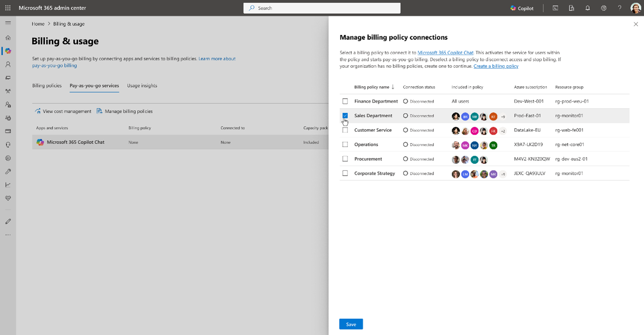Switch to the Billing policies tab
This screenshot has width=644, height=335.
point(47,86)
